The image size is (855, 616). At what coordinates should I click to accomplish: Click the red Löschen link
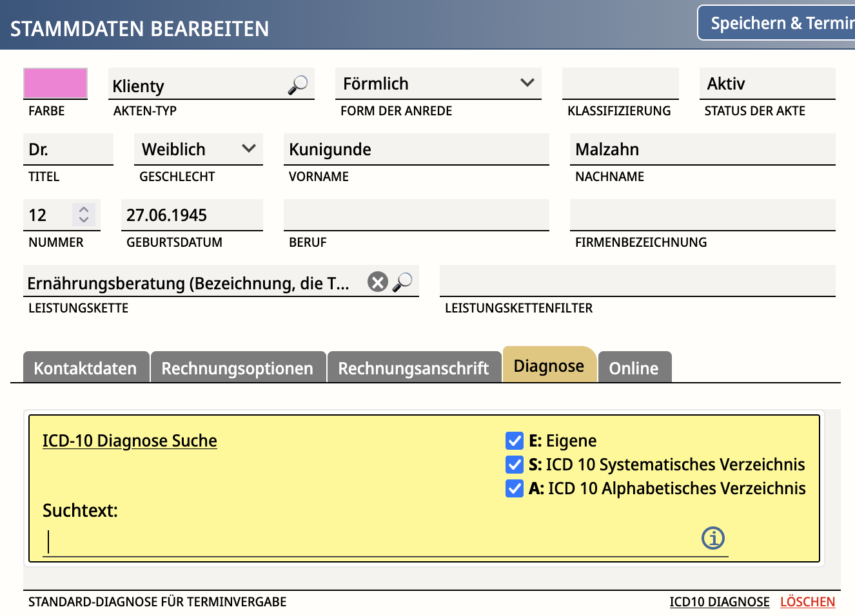point(807,602)
